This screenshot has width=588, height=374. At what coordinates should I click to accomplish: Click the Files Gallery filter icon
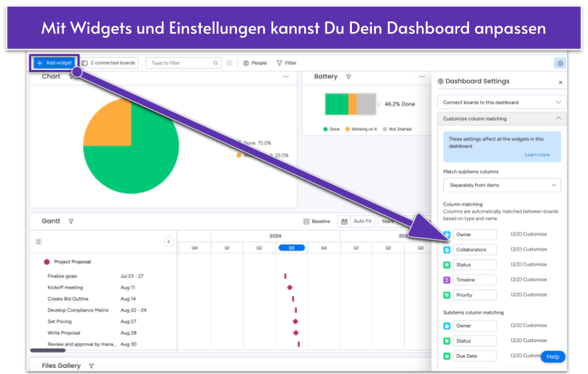91,366
